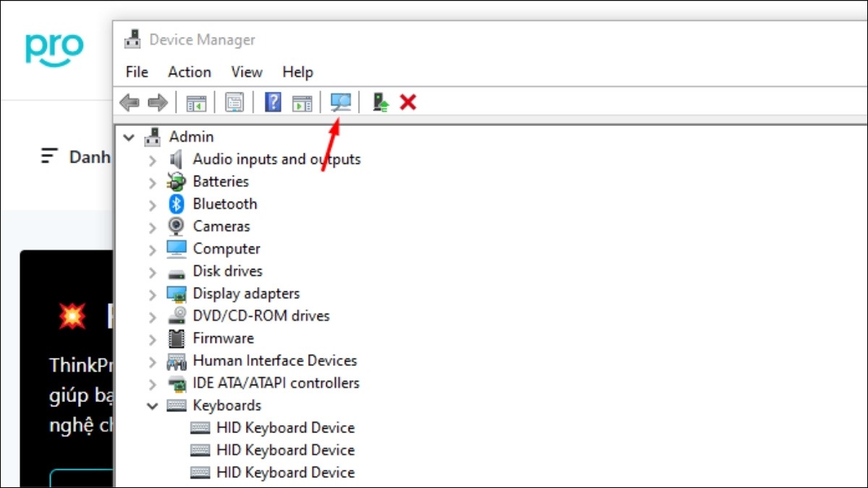Click the Scan for hardware changes icon
868x488 pixels.
(x=340, y=103)
